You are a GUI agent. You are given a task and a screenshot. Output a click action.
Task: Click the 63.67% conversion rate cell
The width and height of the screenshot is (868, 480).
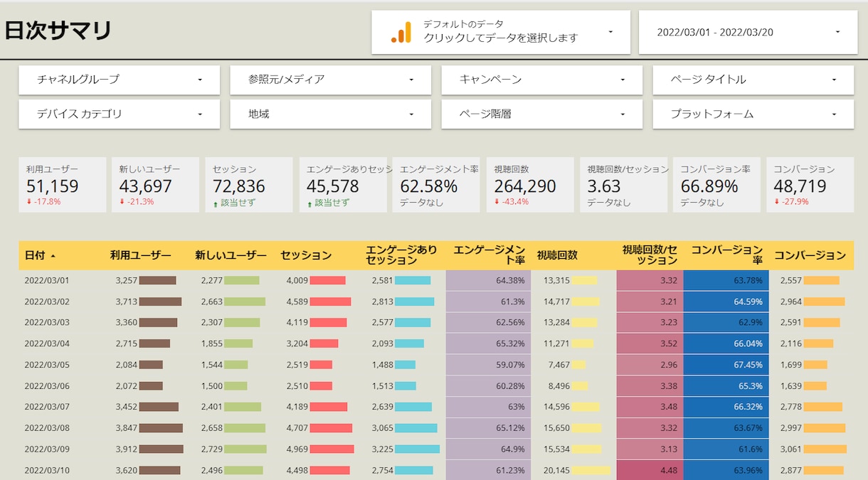[x=726, y=428]
